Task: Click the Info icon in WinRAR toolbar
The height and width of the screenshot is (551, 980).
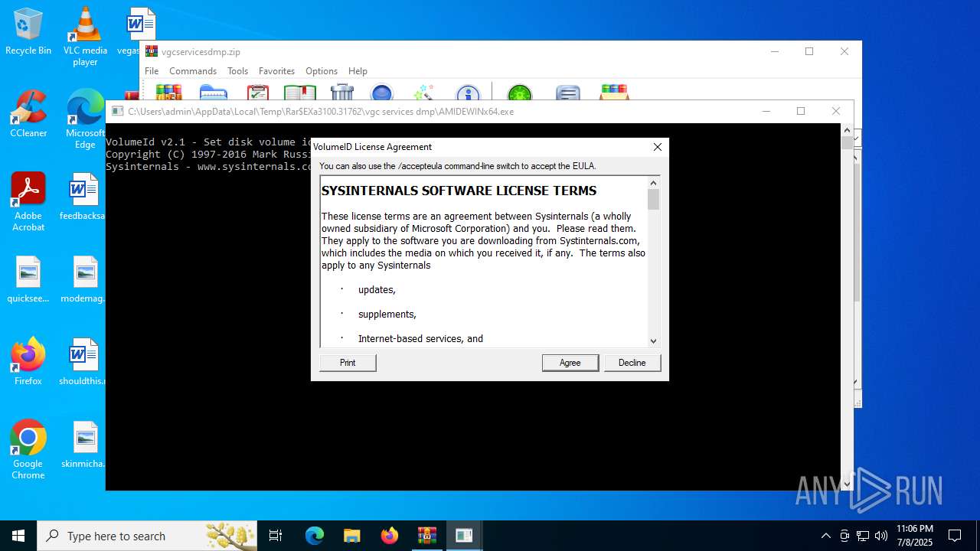Action: tap(467, 92)
